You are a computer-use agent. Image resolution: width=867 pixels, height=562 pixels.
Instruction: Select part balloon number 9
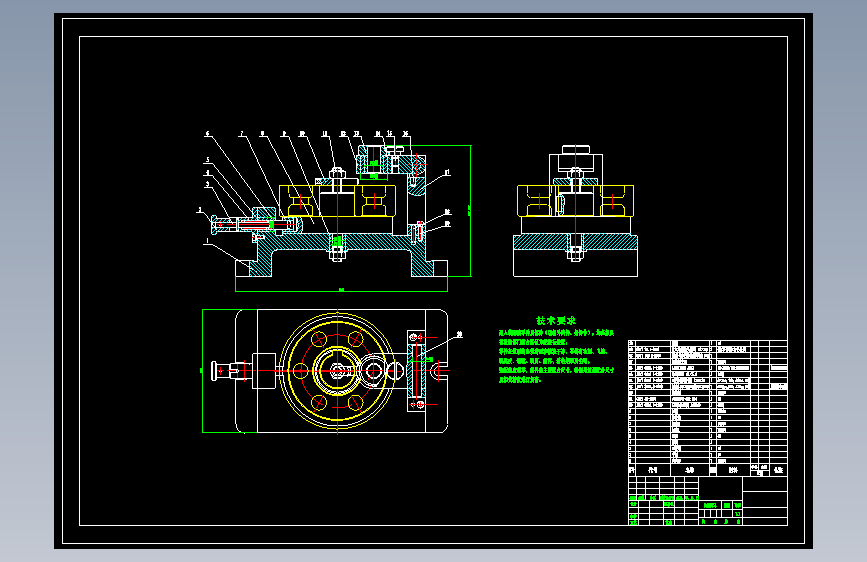pos(284,133)
